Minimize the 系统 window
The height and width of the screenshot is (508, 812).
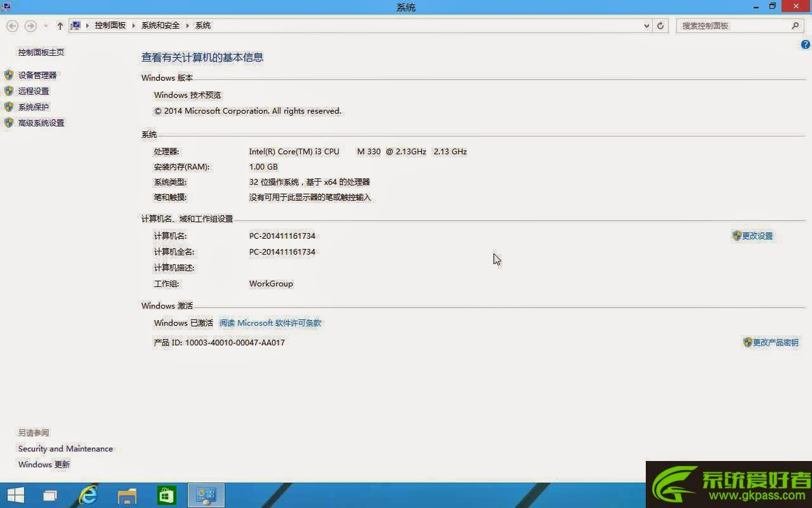(x=755, y=6)
